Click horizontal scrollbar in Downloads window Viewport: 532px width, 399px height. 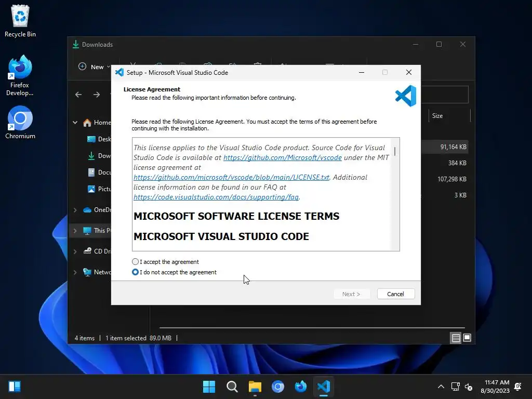[312, 328]
